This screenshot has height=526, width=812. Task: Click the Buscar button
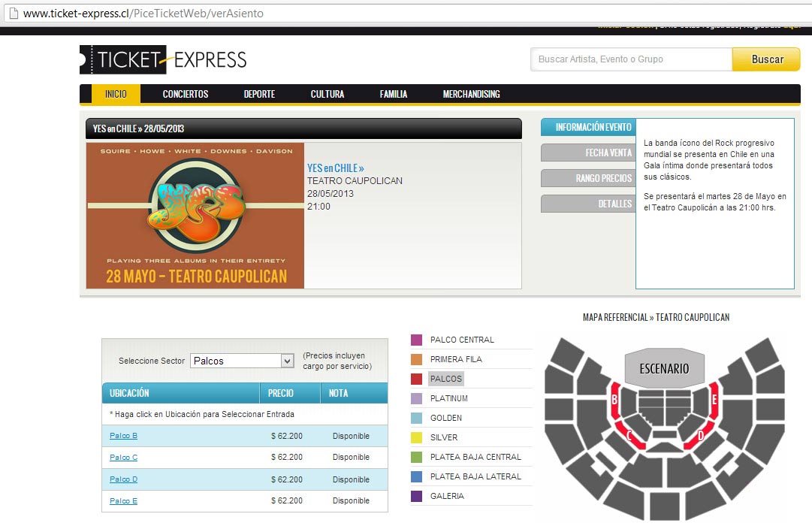tap(766, 59)
